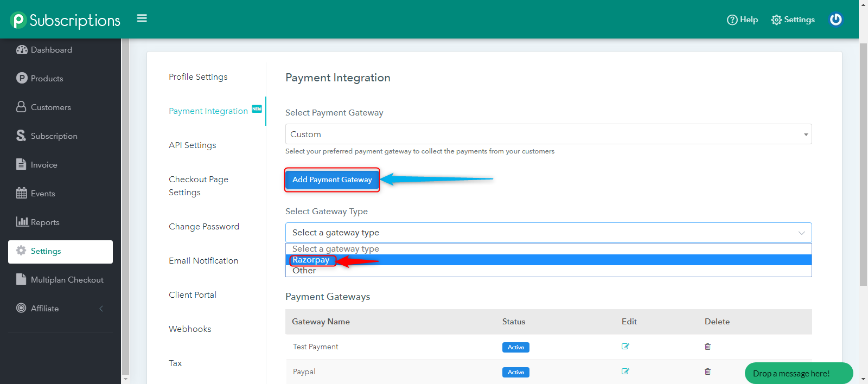
Task: Open Checkout Page Settings tab
Action: point(199,186)
